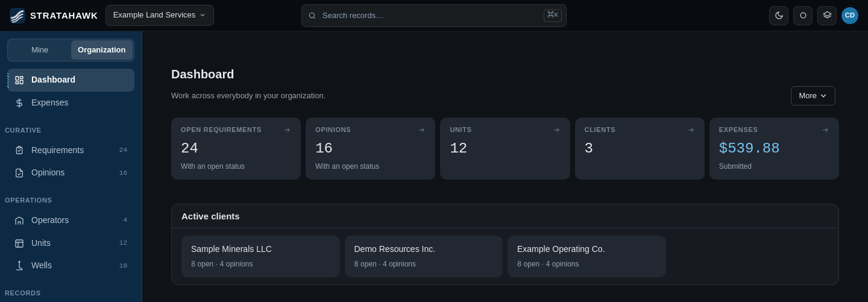Viewport: 868px width, 302px height.
Task: Click the Operators building icon
Action: point(19,221)
